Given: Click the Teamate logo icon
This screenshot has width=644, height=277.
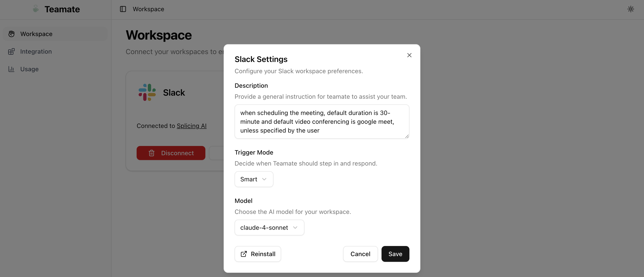Looking at the screenshot, I should (x=36, y=9).
